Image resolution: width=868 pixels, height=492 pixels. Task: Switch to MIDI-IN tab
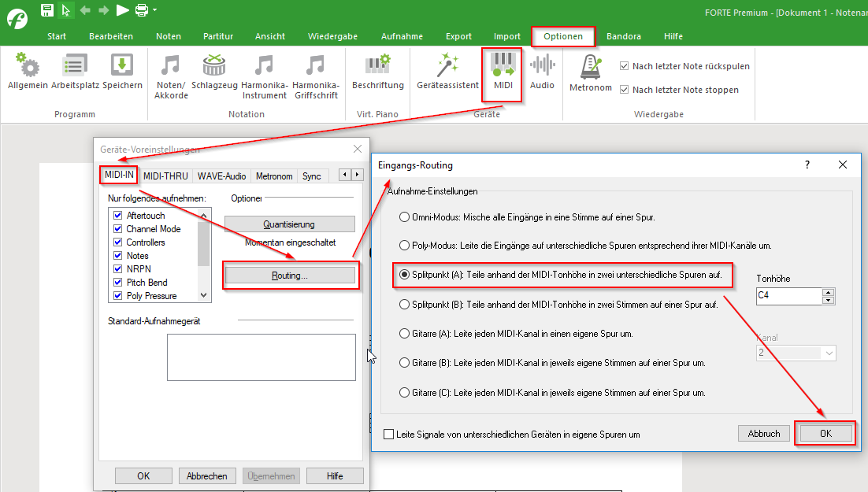click(x=119, y=175)
